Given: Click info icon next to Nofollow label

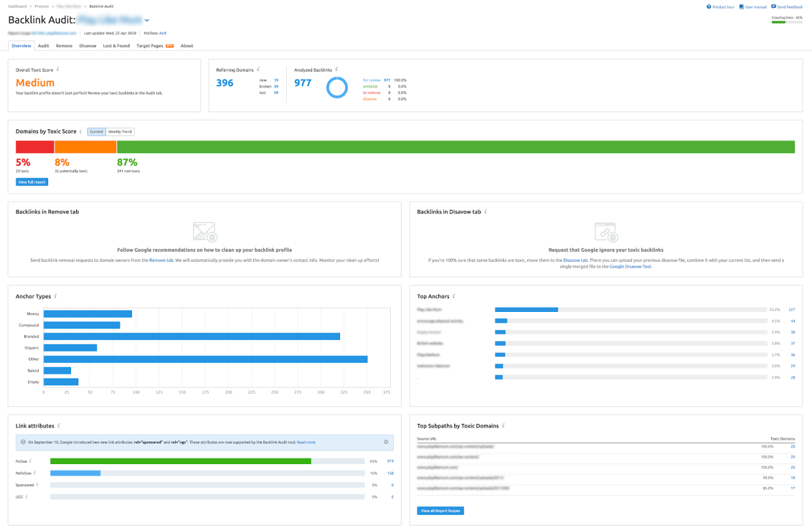Looking at the screenshot, I should coord(35,473).
